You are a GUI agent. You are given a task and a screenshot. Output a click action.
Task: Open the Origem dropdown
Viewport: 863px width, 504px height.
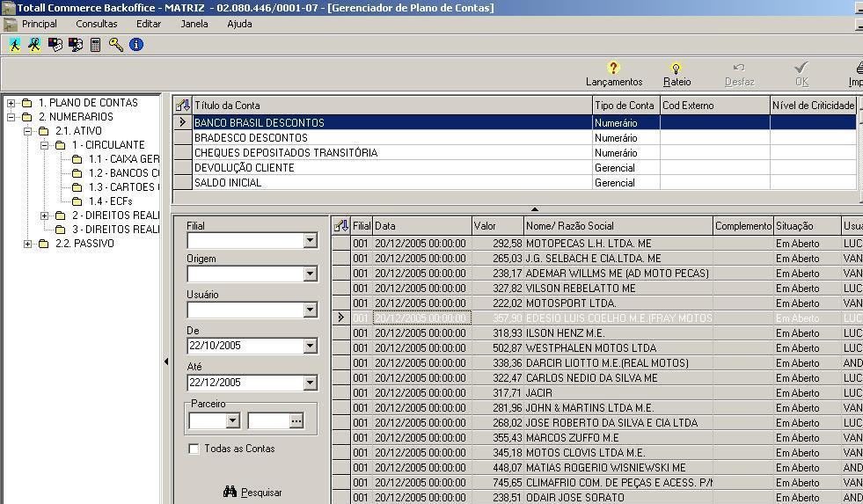pos(311,274)
